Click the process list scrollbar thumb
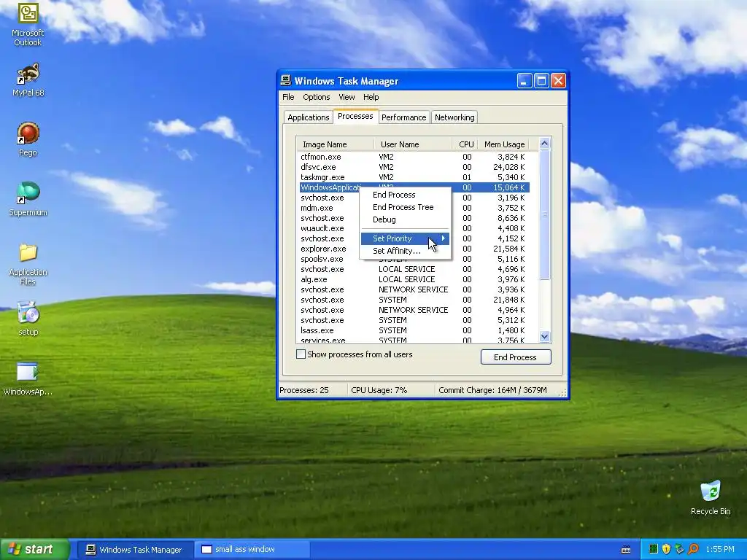This screenshot has height=560, width=747. [x=544, y=214]
